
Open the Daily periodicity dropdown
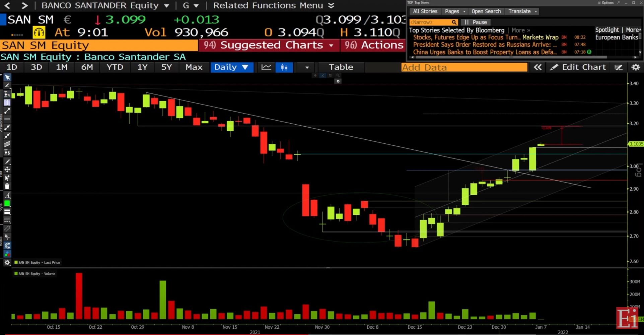click(231, 67)
